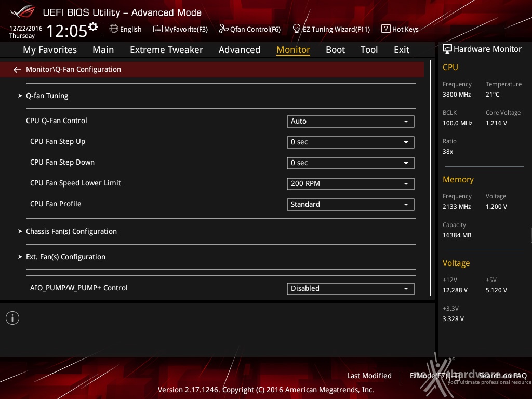The height and width of the screenshot is (399, 532).
Task: Click the 12:05 clock display
Action: pos(67,31)
